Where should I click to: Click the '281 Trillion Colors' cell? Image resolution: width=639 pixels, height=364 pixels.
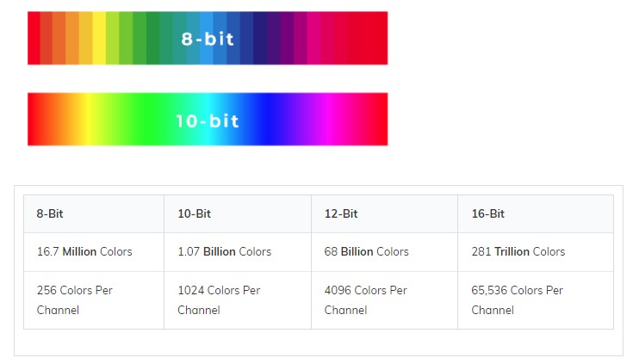[x=536, y=252]
